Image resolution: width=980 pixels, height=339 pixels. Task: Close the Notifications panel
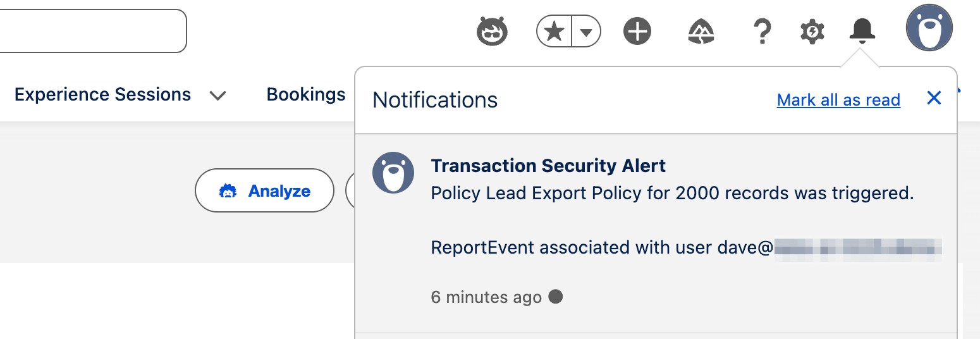tap(934, 98)
